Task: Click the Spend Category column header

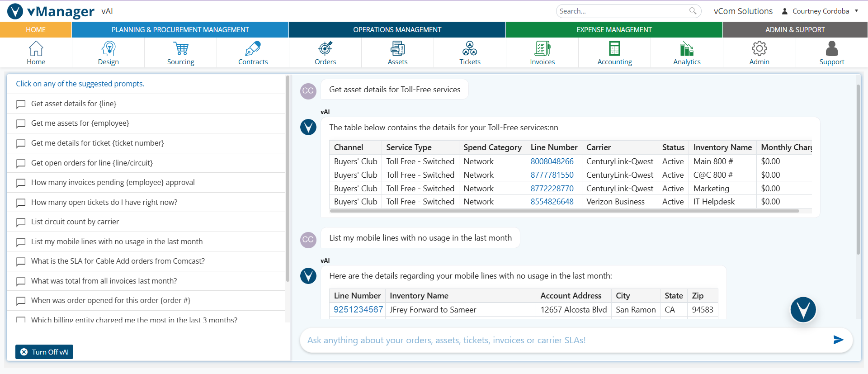Action: (x=492, y=147)
